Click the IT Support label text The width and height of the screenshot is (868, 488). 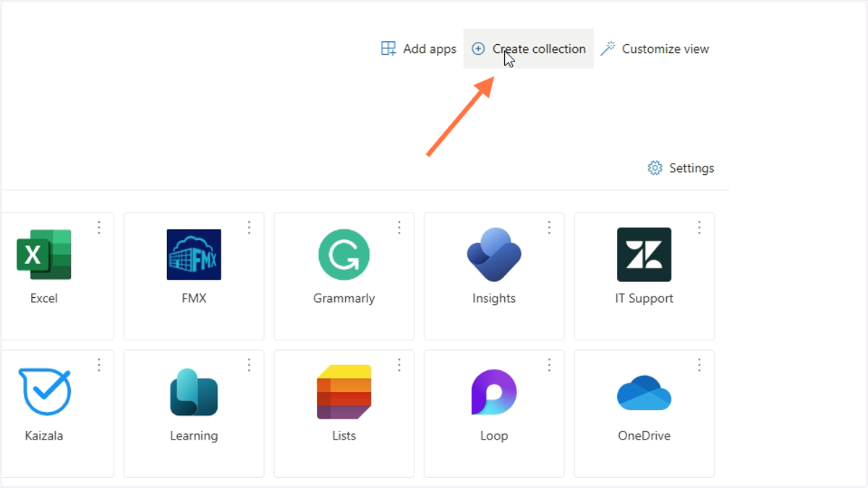[644, 299]
